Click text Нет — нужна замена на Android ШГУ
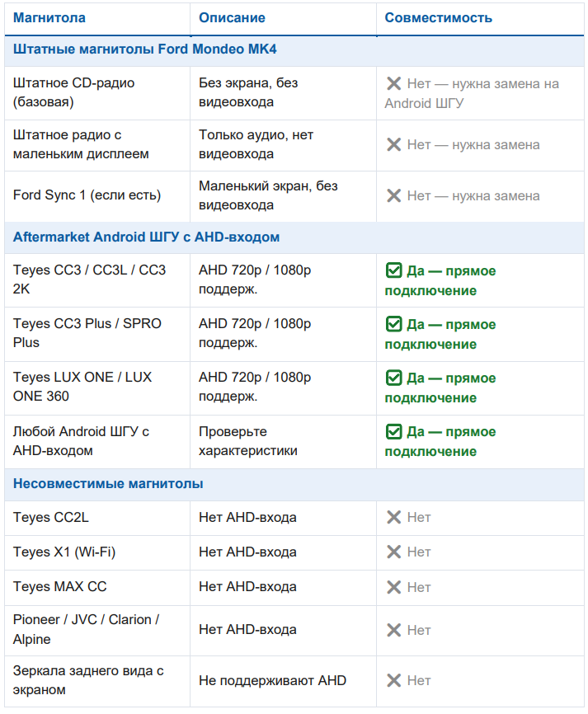The image size is (588, 714). tap(472, 93)
